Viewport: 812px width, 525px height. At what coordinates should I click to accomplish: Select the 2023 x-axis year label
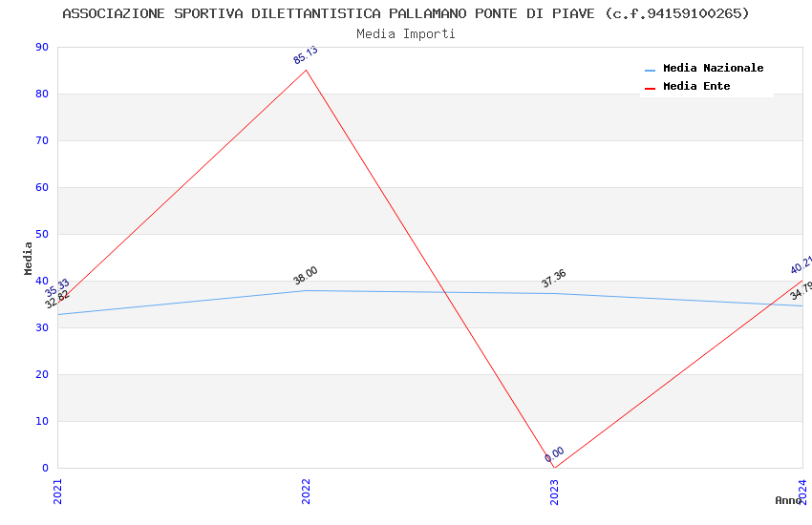[554, 491]
